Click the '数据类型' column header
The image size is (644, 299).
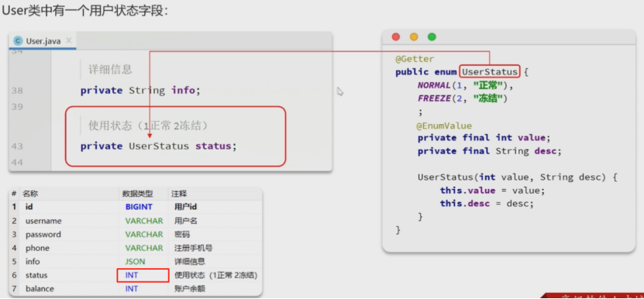[x=138, y=194]
